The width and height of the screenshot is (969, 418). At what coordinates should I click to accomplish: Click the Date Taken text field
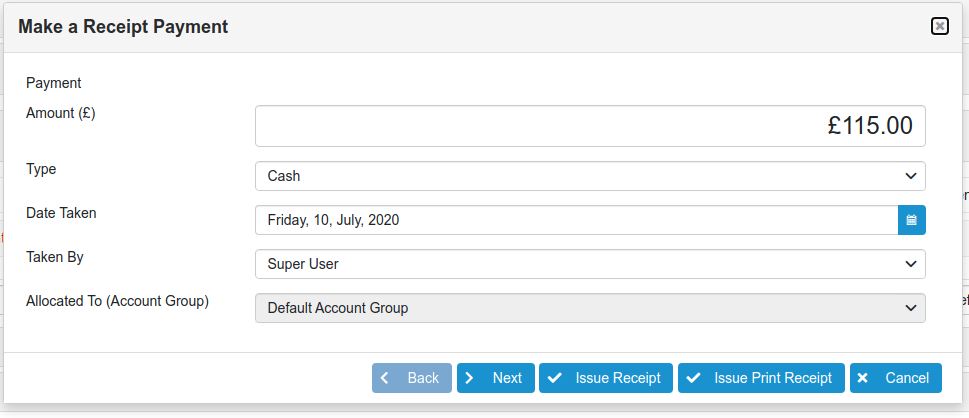[x=576, y=220]
